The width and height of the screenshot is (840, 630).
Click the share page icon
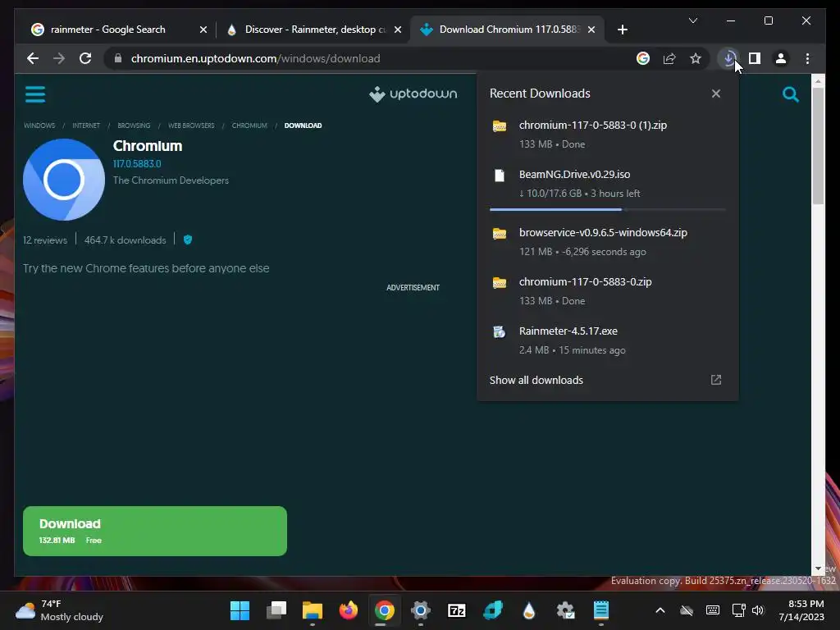tap(669, 58)
